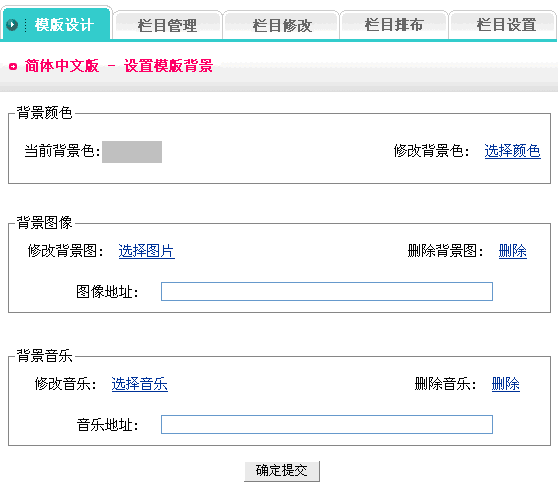Select the 栏目排布 tab

pyautogui.click(x=394, y=25)
